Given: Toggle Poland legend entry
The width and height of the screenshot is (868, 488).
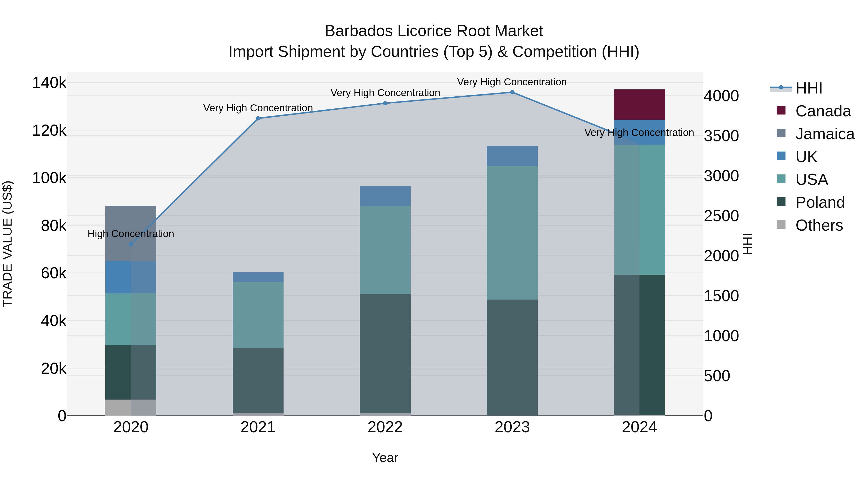Looking at the screenshot, I should tap(810, 202).
